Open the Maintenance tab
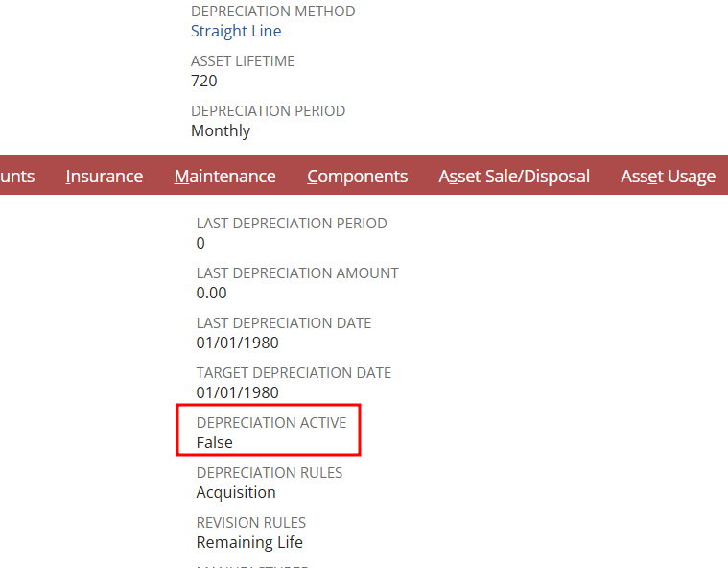 click(225, 177)
